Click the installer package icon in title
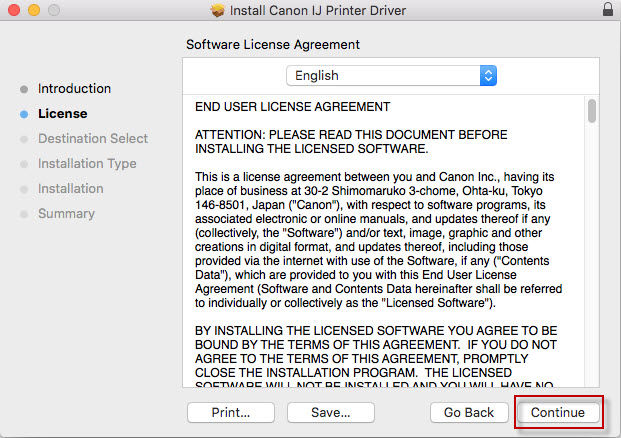The image size is (621, 438). 217,10
